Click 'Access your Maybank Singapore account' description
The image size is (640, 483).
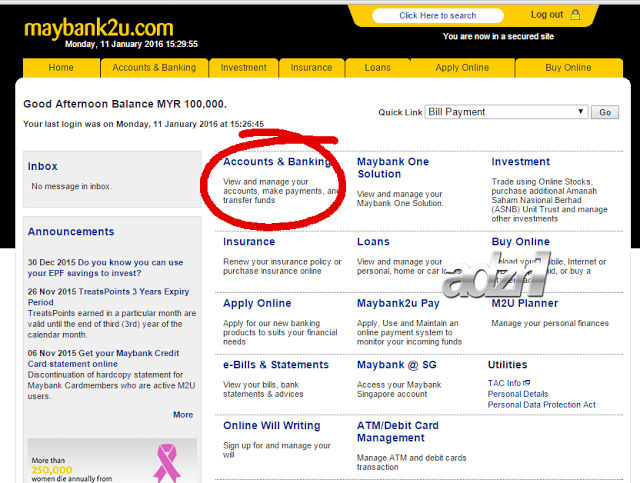[x=399, y=389]
